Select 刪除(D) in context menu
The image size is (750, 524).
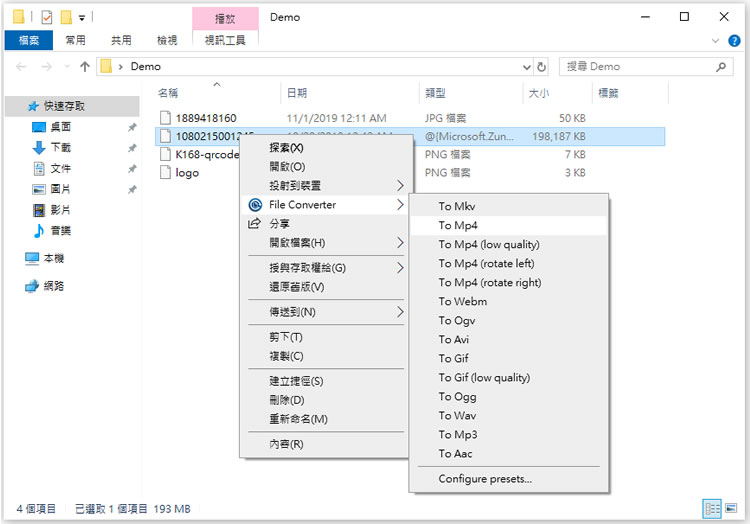[x=326, y=400]
